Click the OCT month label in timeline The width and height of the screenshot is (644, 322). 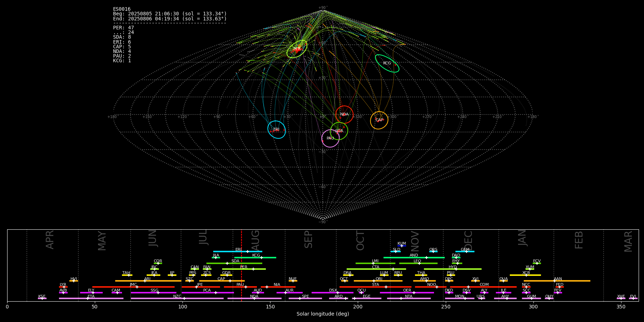pos(360,240)
